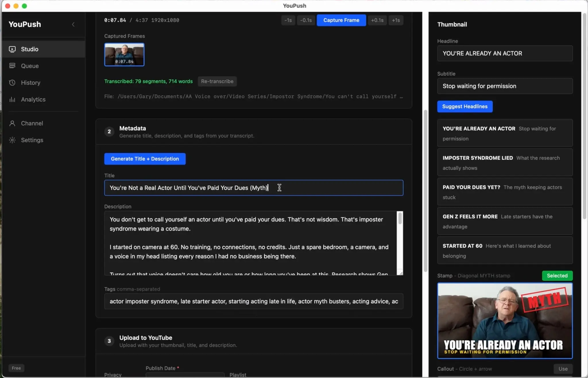Collapse the sidebar with the chevron
Viewport: 588px width, 378px height.
point(73,24)
